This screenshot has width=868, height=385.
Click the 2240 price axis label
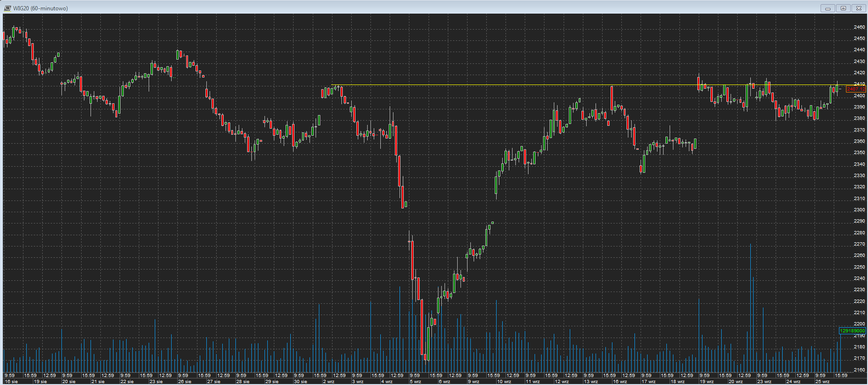pyautogui.click(x=860, y=278)
